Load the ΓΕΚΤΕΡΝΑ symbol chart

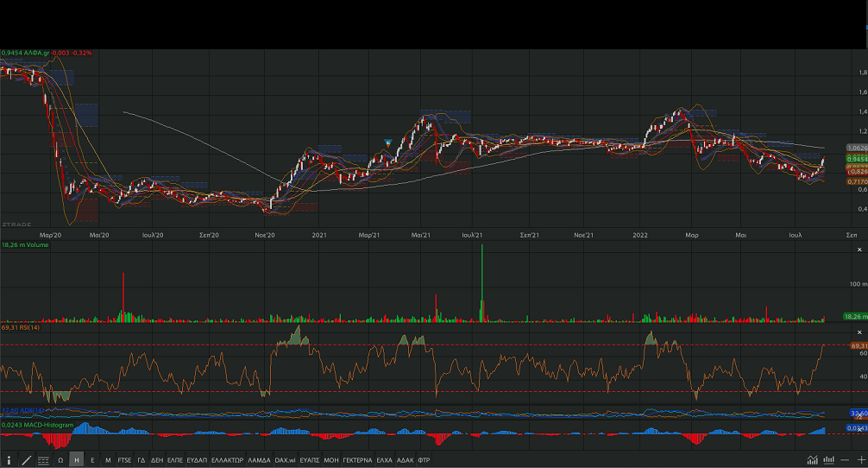click(356, 460)
